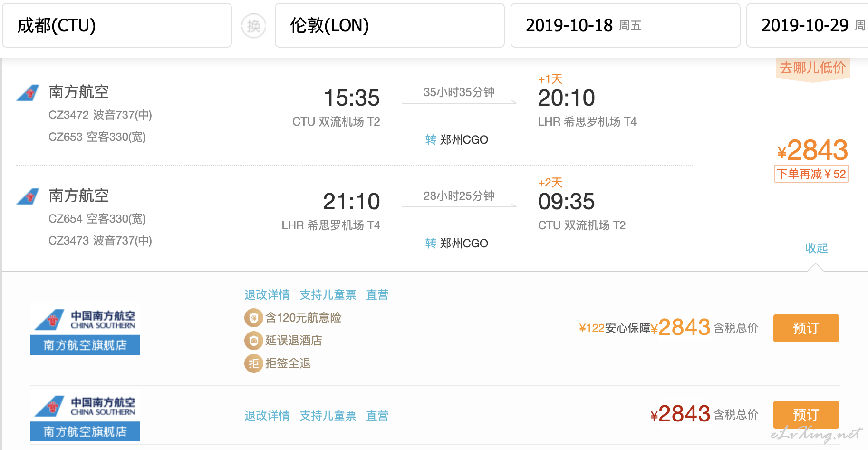Edit the destination city 伦敦(LON) field
Image resolution: width=868 pixels, height=450 pixels.
point(390,25)
